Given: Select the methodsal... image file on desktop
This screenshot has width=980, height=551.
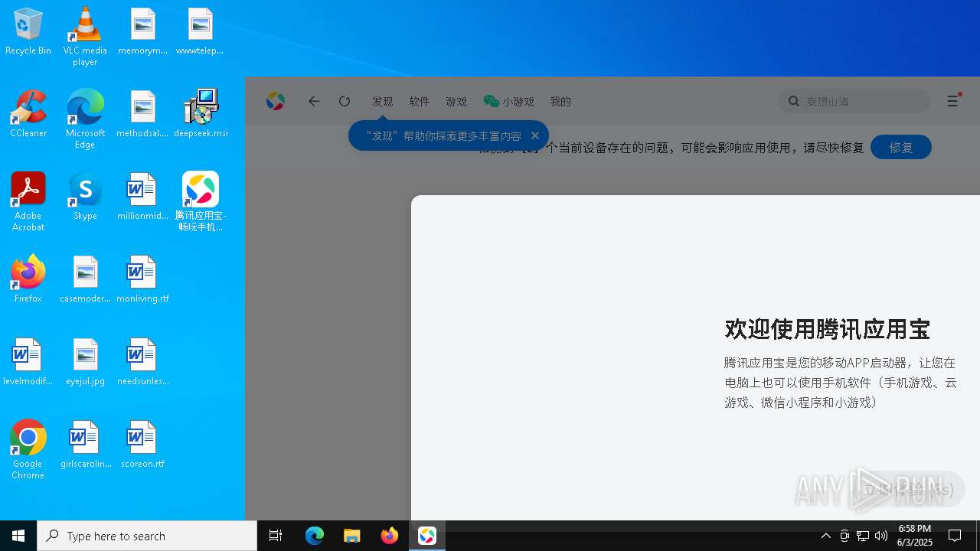Looking at the screenshot, I should click(x=142, y=113).
